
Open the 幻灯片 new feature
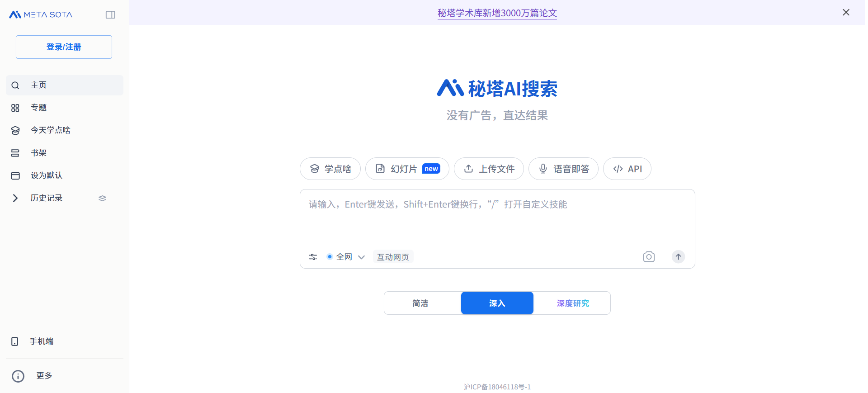[407, 169]
